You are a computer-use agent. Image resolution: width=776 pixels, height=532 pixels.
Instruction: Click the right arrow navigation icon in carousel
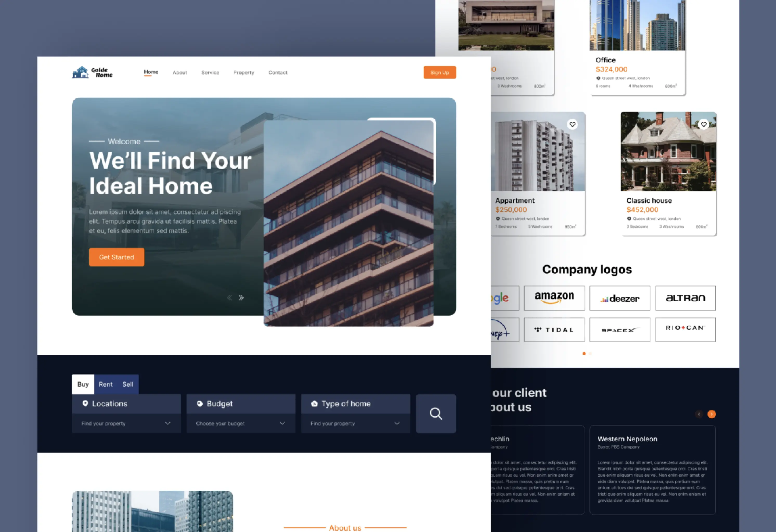(241, 298)
